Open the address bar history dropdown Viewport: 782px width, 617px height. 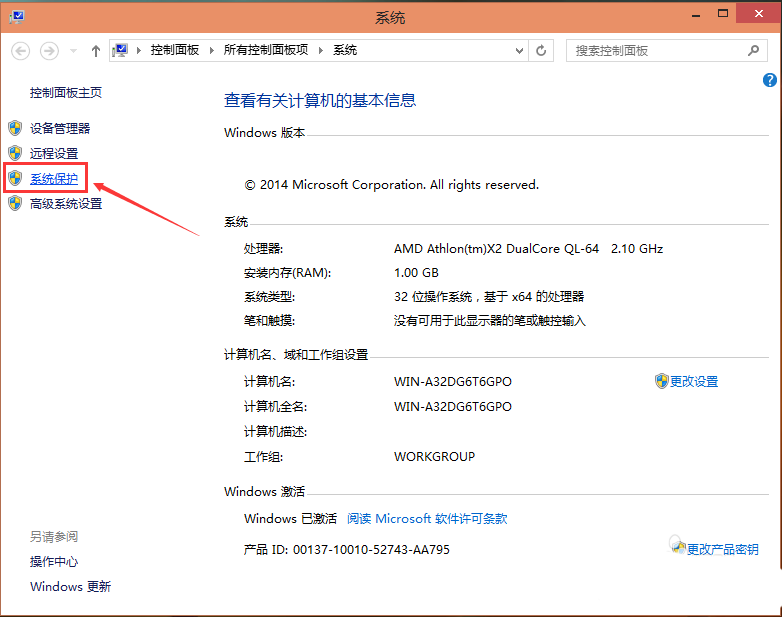coord(519,51)
